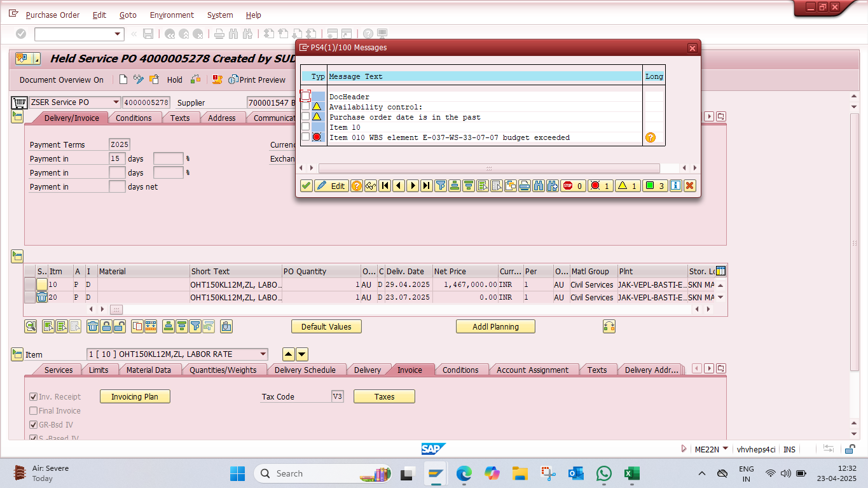This screenshot has width=868, height=488.
Task: Click the print icon in Messages toolbar
Action: pos(524,186)
